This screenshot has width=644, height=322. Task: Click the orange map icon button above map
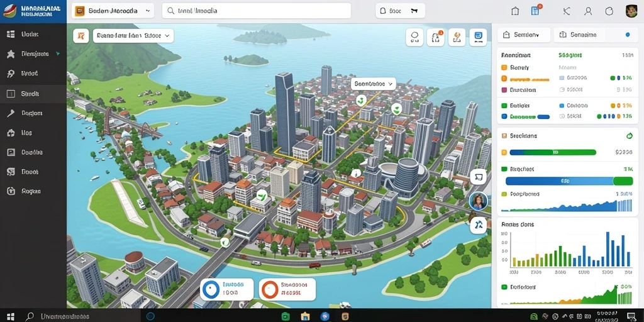81,36
